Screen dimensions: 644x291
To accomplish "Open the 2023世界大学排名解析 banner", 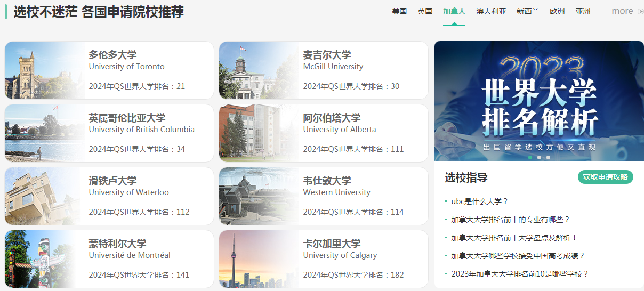I will [x=539, y=101].
